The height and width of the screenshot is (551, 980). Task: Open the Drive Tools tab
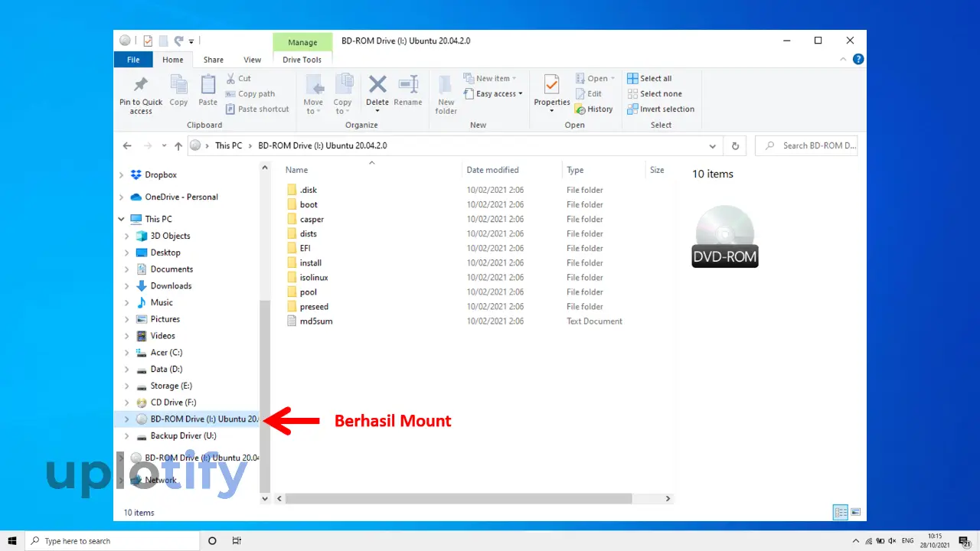point(302,60)
